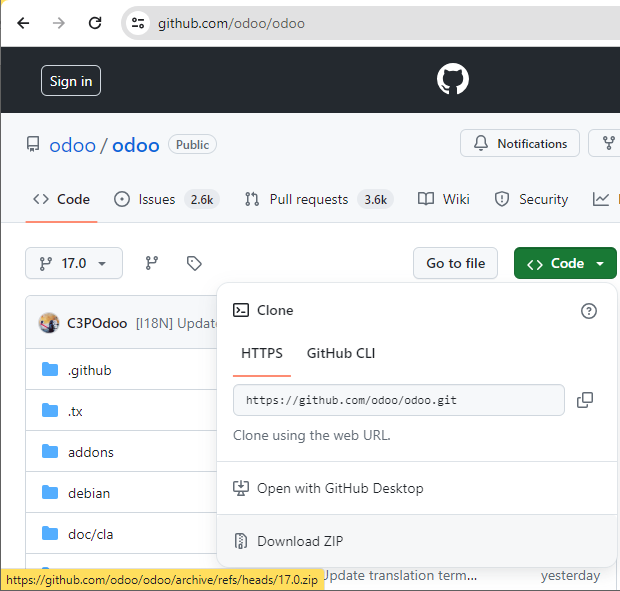This screenshot has width=620, height=591.
Task: Open the addons folder
Action: (91, 452)
